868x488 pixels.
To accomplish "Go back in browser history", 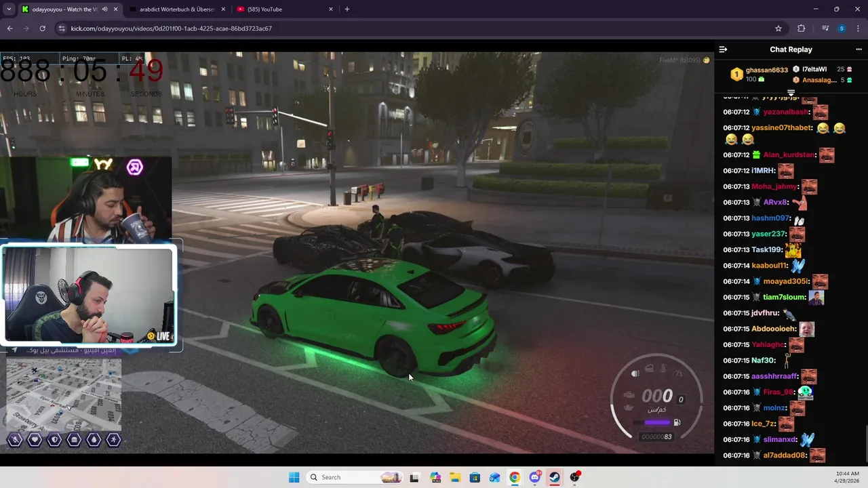I will click(x=9, y=28).
